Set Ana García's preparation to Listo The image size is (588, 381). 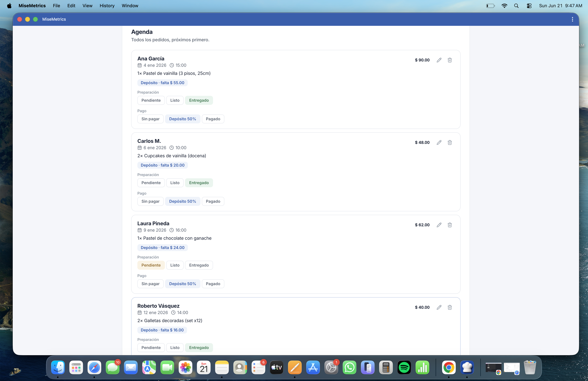tap(175, 100)
